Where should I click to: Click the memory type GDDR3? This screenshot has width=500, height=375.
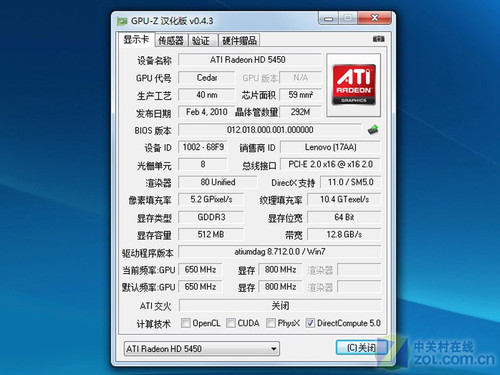tap(211, 217)
